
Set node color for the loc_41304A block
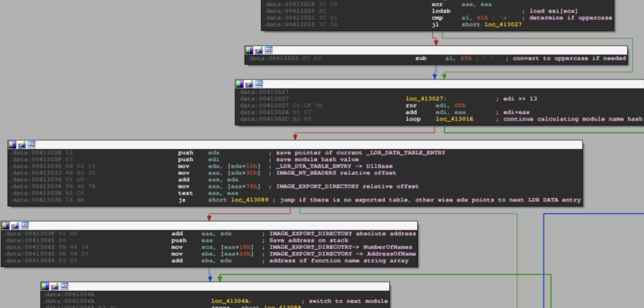(x=45, y=286)
